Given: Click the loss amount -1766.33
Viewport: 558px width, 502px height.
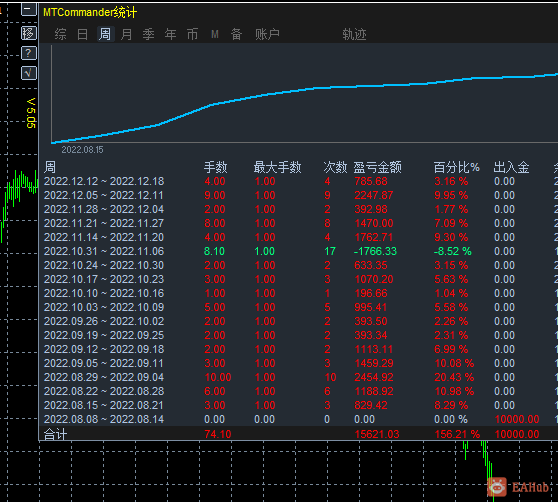Looking at the screenshot, I should tap(375, 251).
